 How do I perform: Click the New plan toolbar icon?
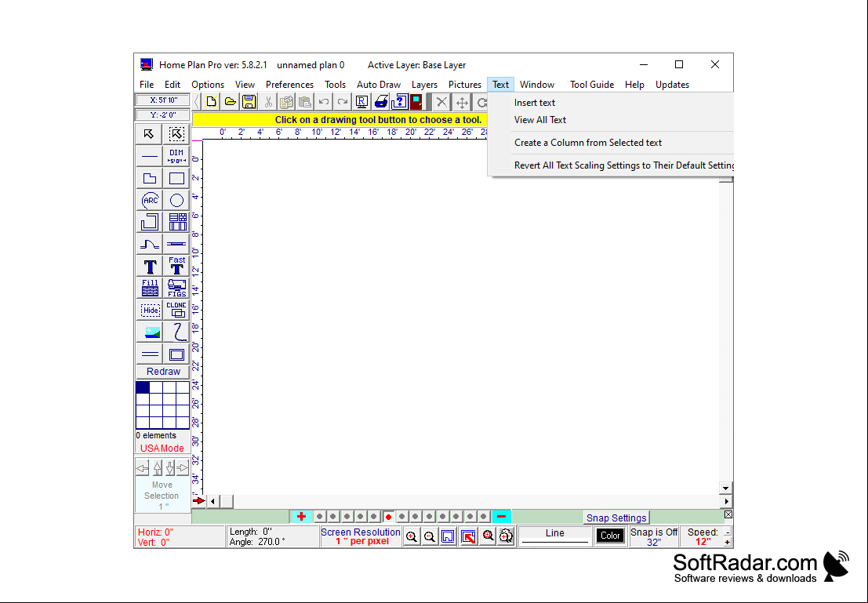point(211,102)
